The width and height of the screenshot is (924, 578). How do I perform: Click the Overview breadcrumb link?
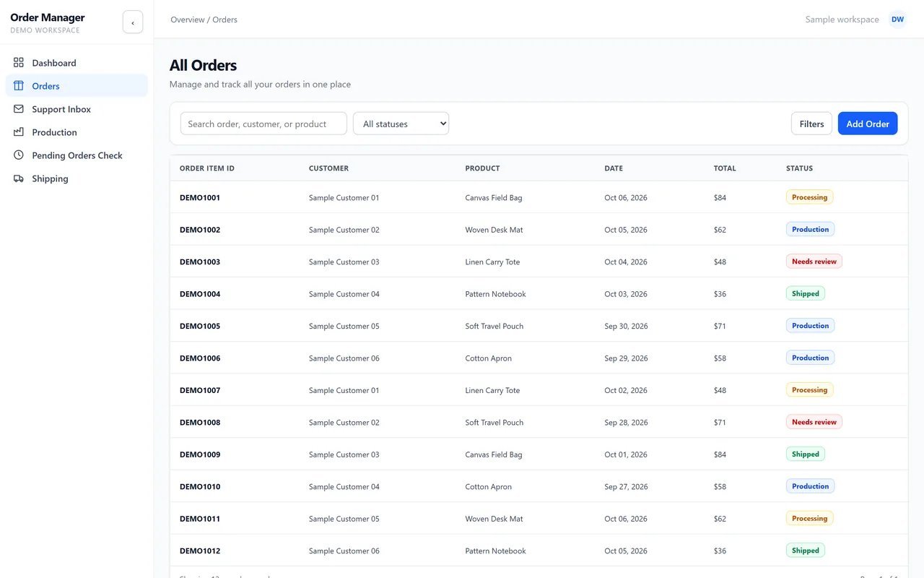188,20
